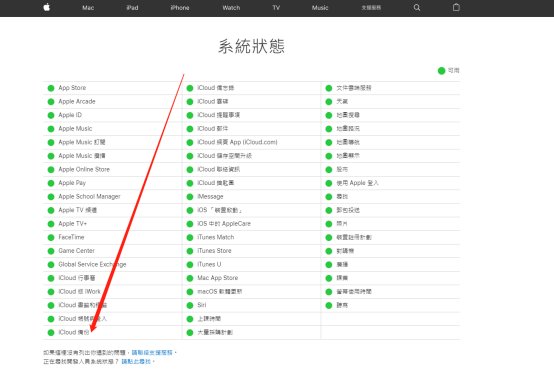The width and height of the screenshot is (554, 371).
Task: Click the iCloud 備份 label
Action: click(74, 332)
